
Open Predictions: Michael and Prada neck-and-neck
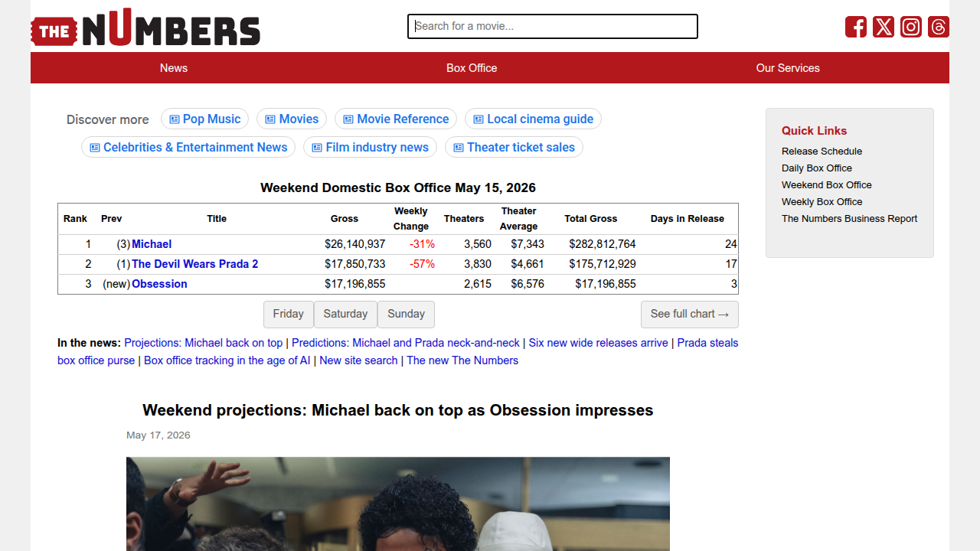click(x=406, y=343)
